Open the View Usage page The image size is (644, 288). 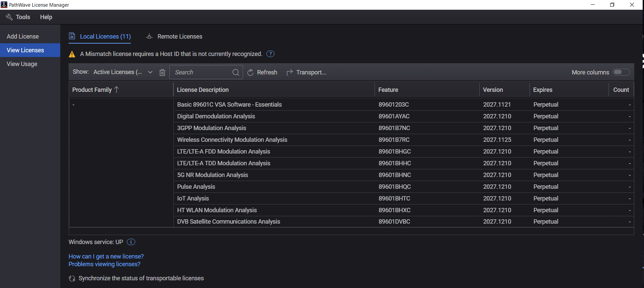click(22, 64)
